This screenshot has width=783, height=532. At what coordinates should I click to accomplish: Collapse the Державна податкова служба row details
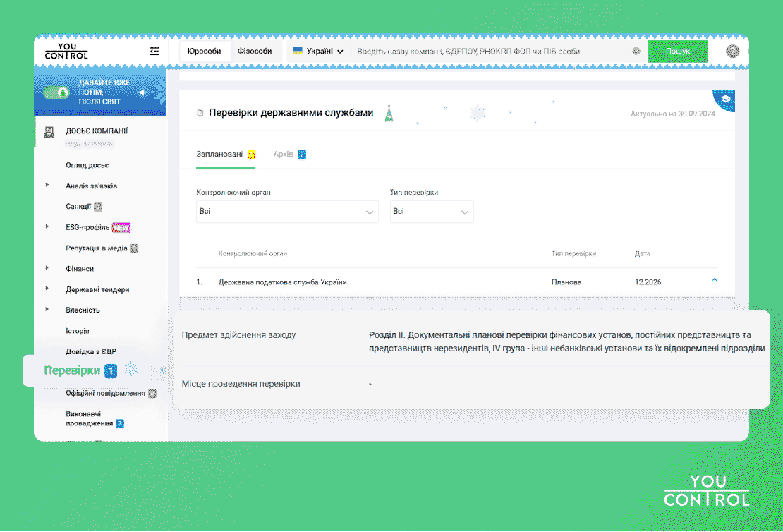pyautogui.click(x=715, y=281)
